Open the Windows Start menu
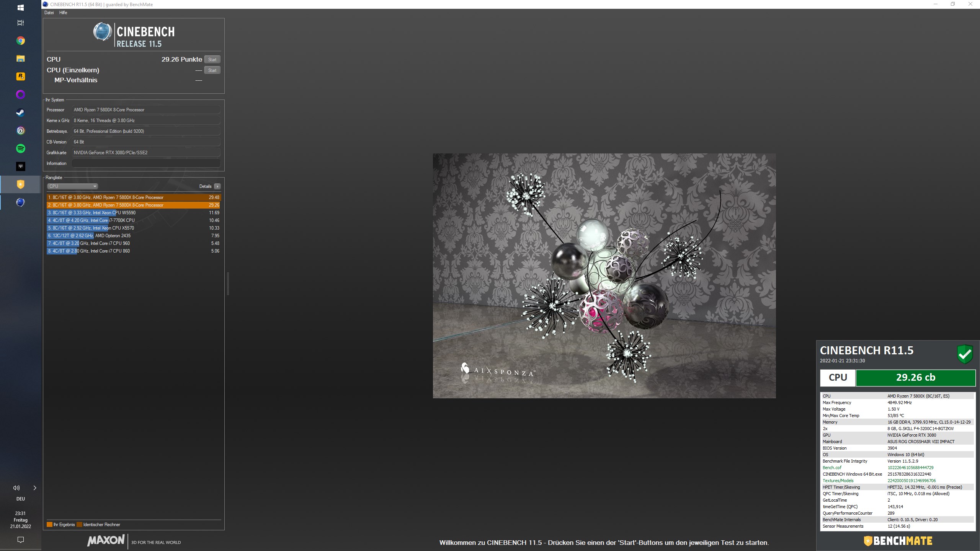Viewport: 980px width, 551px height. 21,8
